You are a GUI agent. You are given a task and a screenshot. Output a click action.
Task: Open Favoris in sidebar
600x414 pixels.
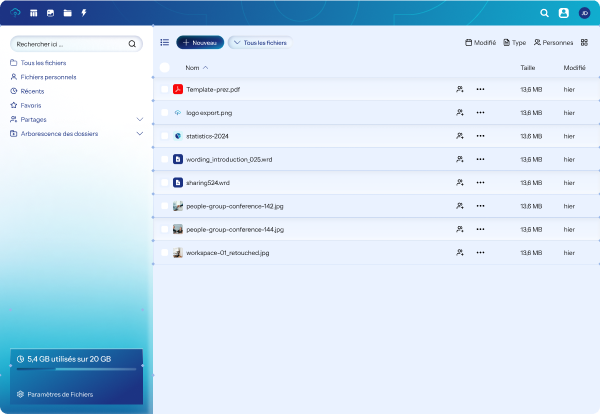[26, 105]
